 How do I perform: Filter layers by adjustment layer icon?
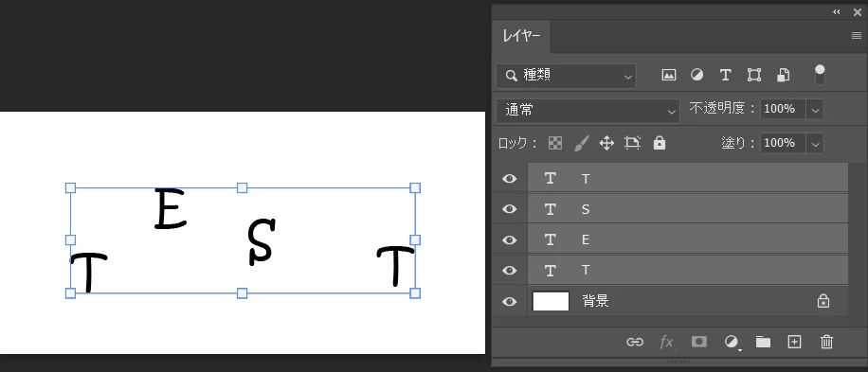tap(696, 75)
